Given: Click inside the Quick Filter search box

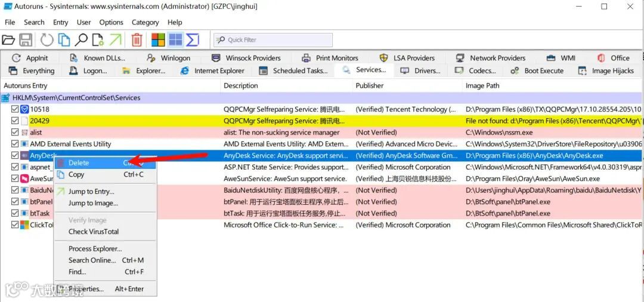Looking at the screenshot, I should pos(273,40).
